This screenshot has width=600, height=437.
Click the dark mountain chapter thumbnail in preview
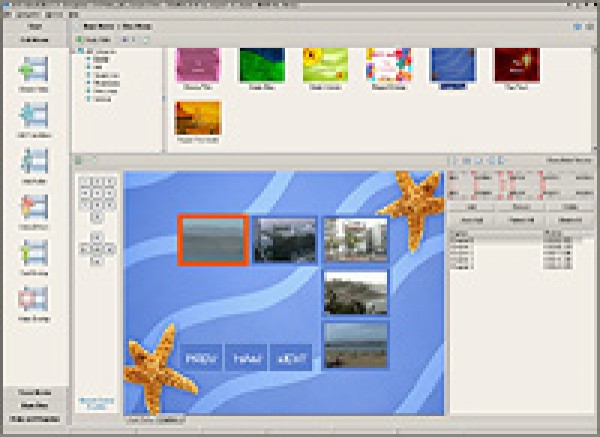285,240
